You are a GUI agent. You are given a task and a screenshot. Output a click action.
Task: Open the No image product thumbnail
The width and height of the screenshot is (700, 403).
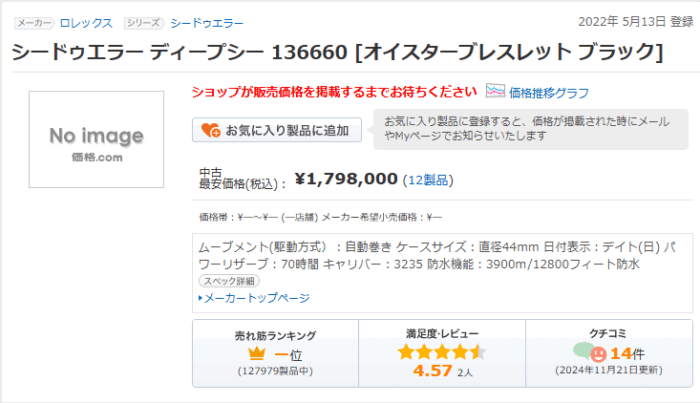pyautogui.click(x=96, y=139)
